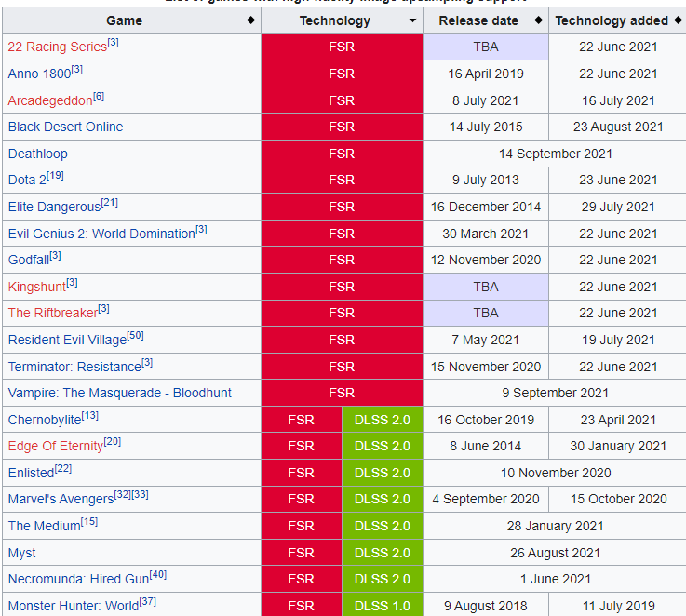
Task: Follow citation [33] after Marvel's Avengers
Action: pos(140,495)
